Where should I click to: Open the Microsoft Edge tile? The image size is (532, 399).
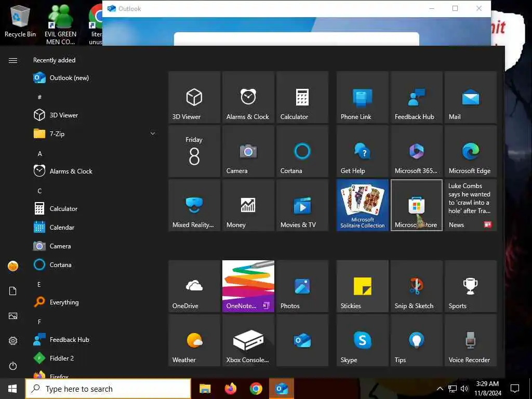click(x=470, y=151)
